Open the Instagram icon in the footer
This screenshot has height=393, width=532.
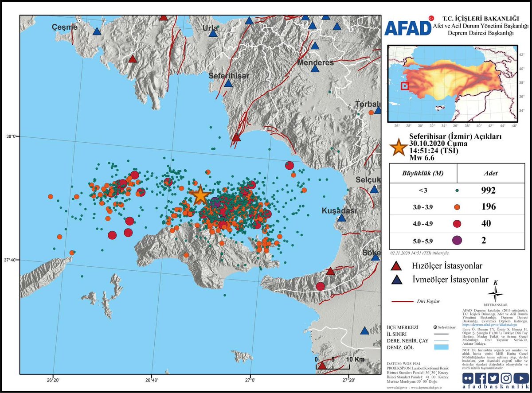[x=505, y=377]
